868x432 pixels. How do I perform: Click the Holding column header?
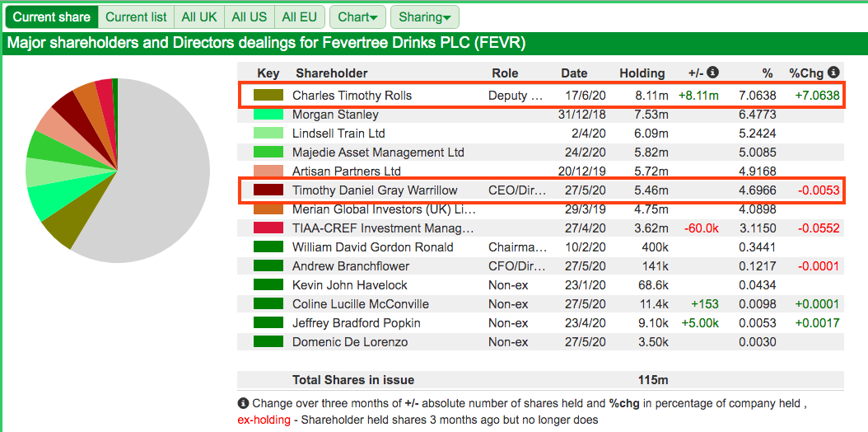(642, 73)
